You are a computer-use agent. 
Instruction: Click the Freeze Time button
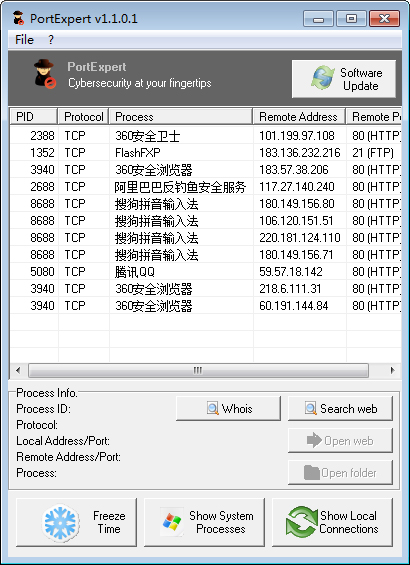point(76,522)
